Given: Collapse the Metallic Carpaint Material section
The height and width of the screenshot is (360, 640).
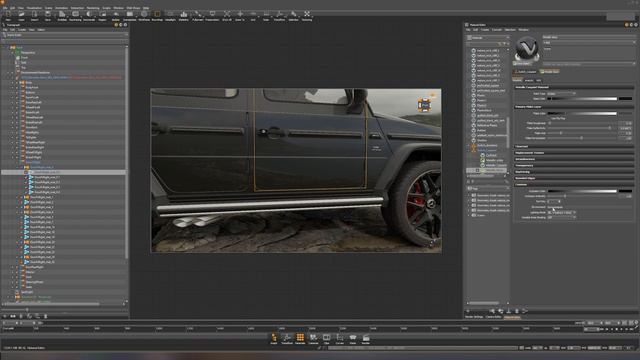Looking at the screenshot, I should (x=573, y=87).
